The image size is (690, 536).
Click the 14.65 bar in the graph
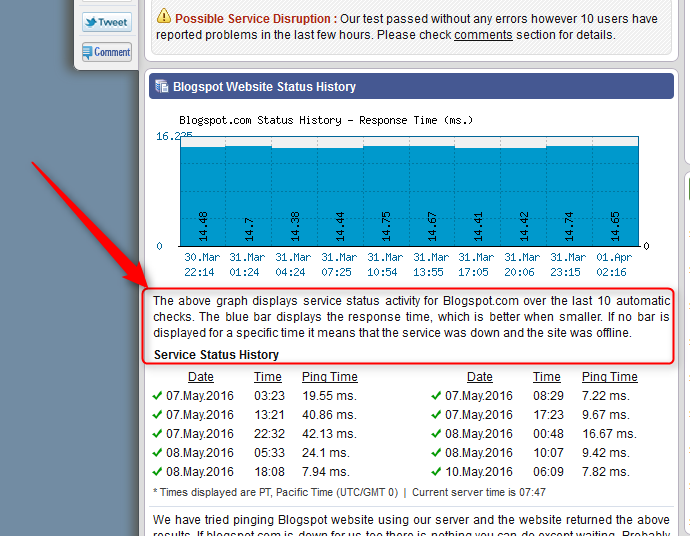point(616,196)
